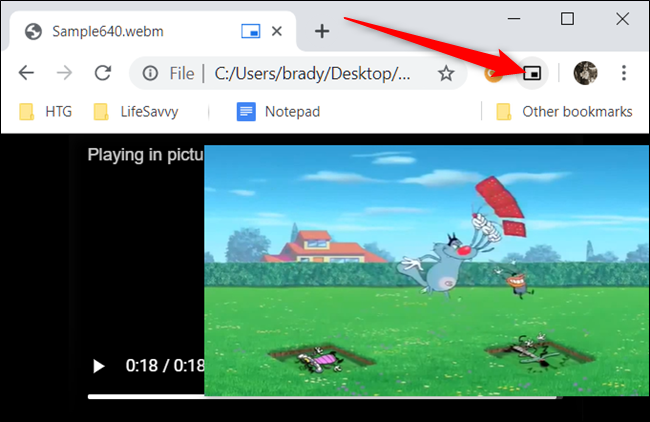Screen dimensions: 650x422
Task: Open Chrome's three-dot menu
Action: 623,73
